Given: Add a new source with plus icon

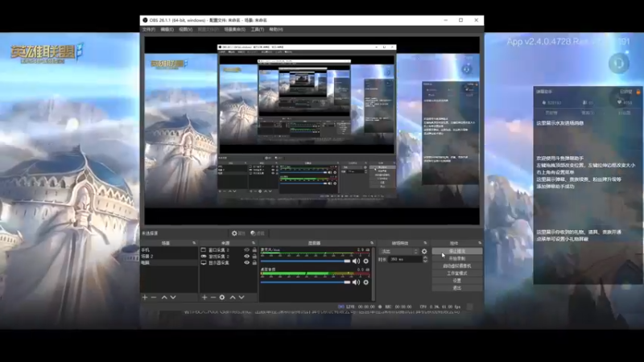Looking at the screenshot, I should pos(204,297).
